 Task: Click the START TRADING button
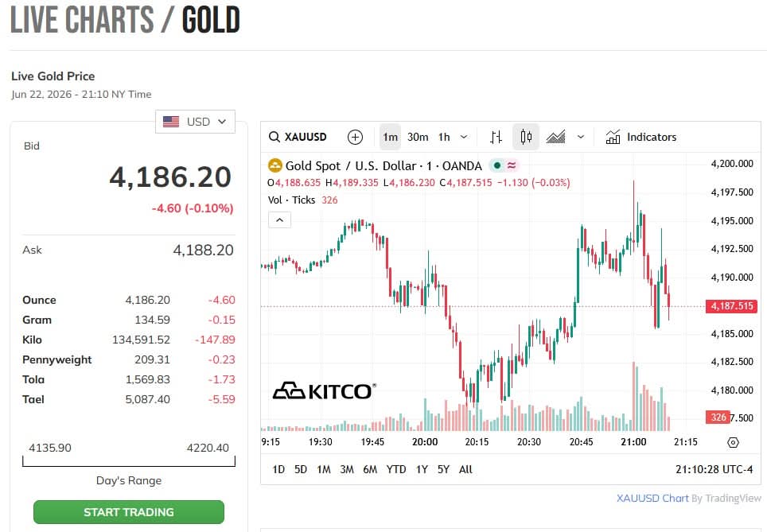[129, 512]
